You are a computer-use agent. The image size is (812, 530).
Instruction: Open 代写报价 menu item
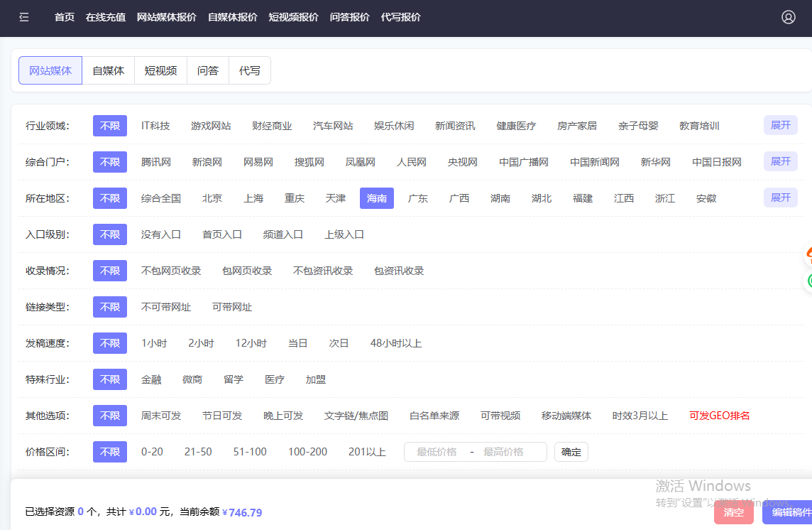pyautogui.click(x=401, y=17)
